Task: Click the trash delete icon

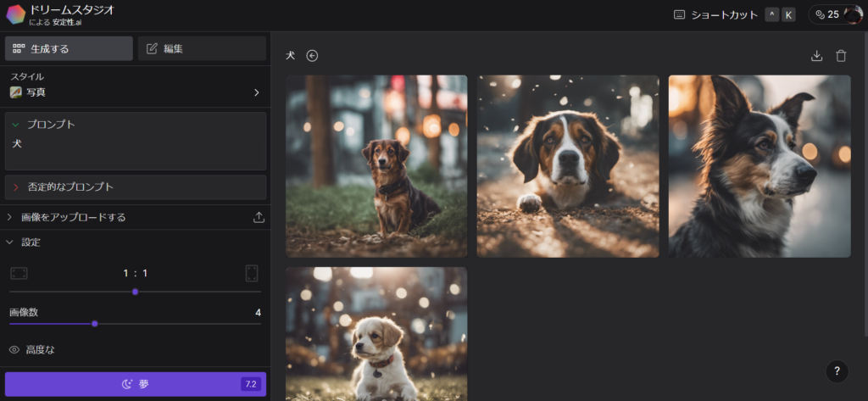Action: (841, 56)
